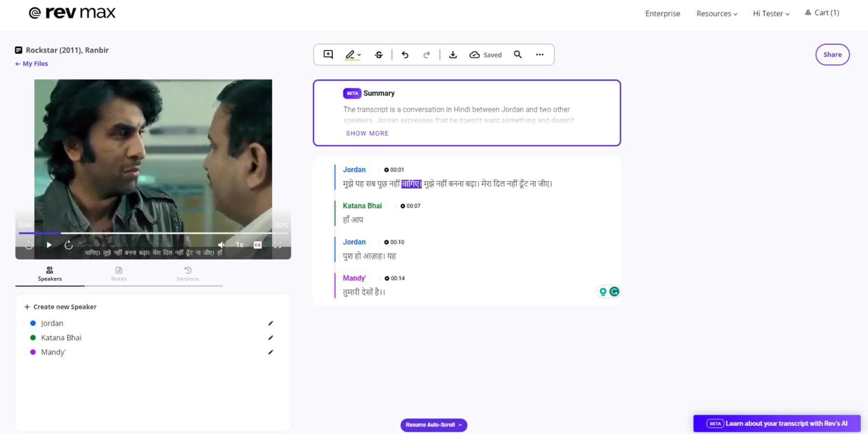Download the transcript file
The image size is (868, 434).
click(453, 54)
